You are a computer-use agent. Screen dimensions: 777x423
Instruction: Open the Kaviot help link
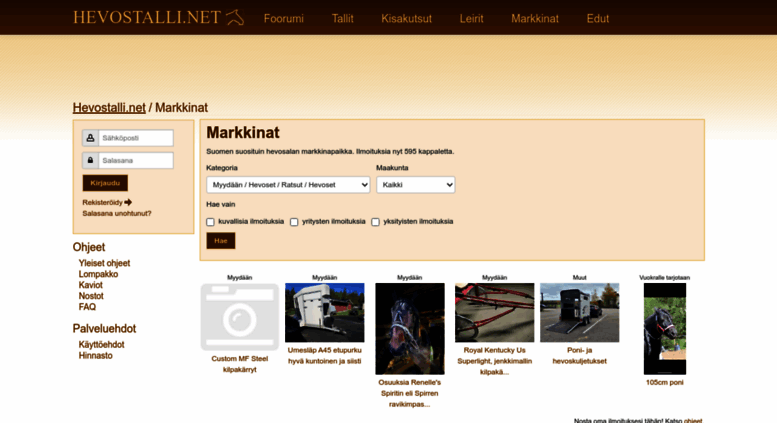(91, 285)
